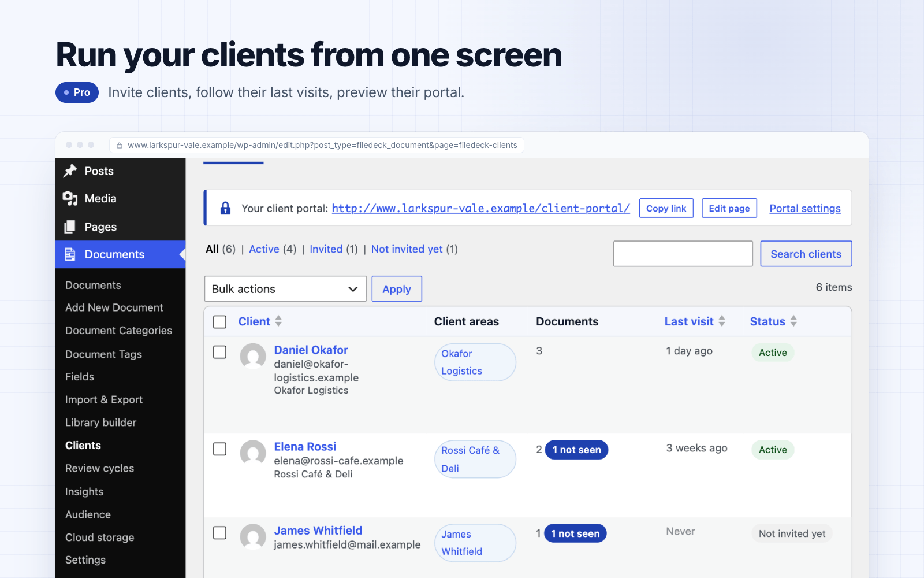Open Document Categories submenu item
This screenshot has height=578, width=924.
tap(118, 331)
